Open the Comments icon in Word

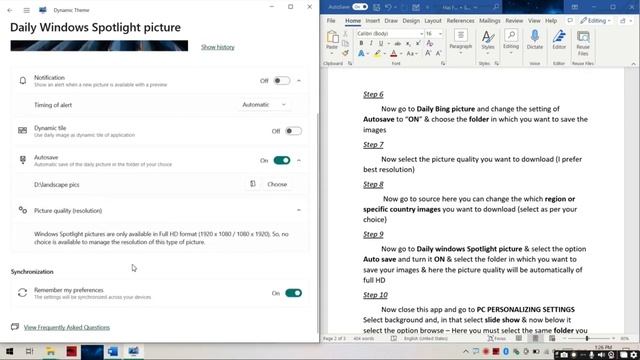(x=570, y=20)
